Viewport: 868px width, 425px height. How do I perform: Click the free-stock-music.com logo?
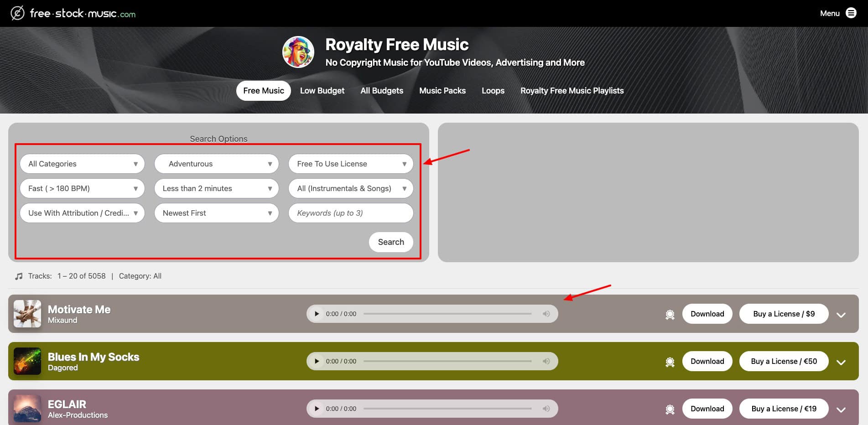[x=73, y=13]
